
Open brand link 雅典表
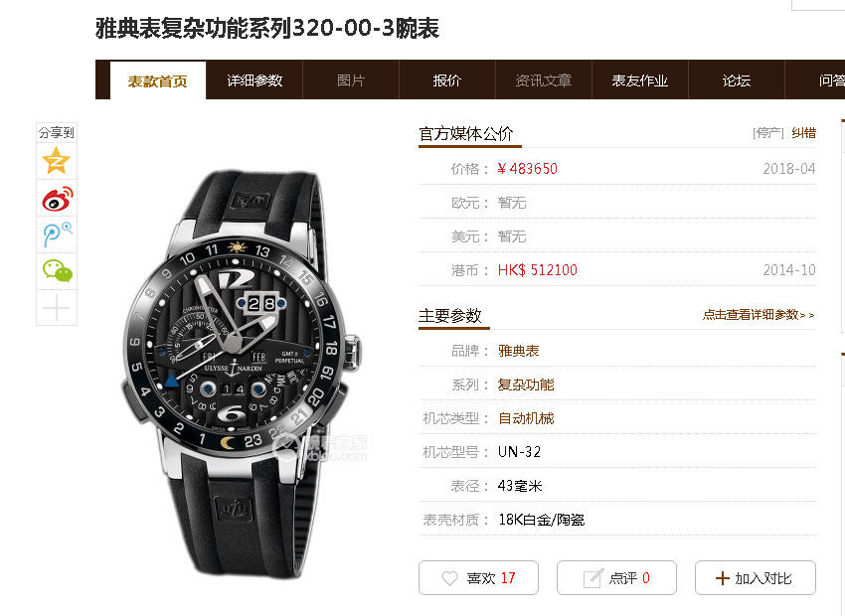point(518,351)
